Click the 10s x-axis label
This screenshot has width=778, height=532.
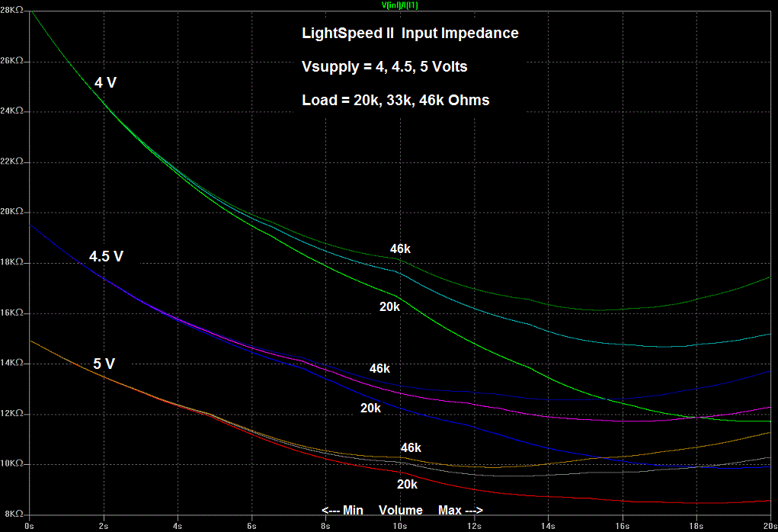[x=400, y=526]
